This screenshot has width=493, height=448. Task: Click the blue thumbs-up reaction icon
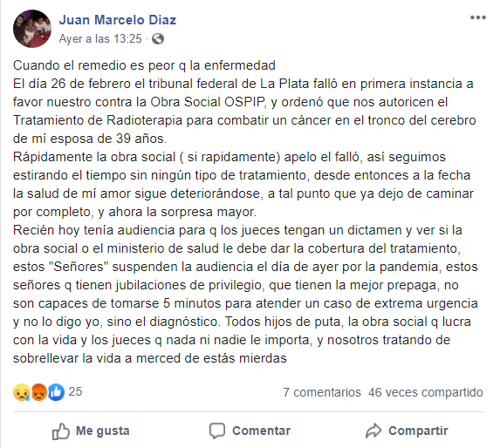pos(56,392)
